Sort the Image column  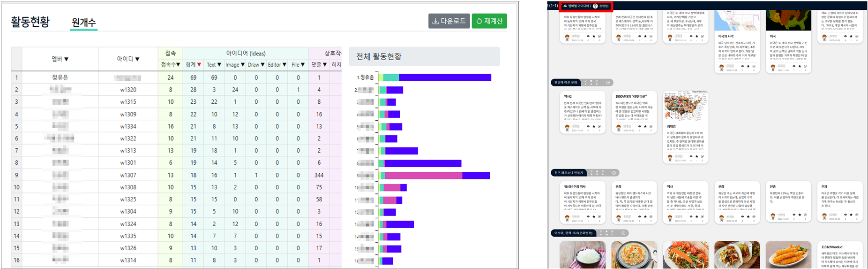(242, 65)
